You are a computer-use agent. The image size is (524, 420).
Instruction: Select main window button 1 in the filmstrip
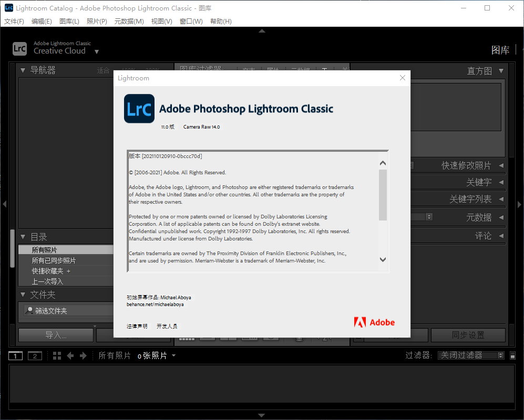pyautogui.click(x=15, y=356)
